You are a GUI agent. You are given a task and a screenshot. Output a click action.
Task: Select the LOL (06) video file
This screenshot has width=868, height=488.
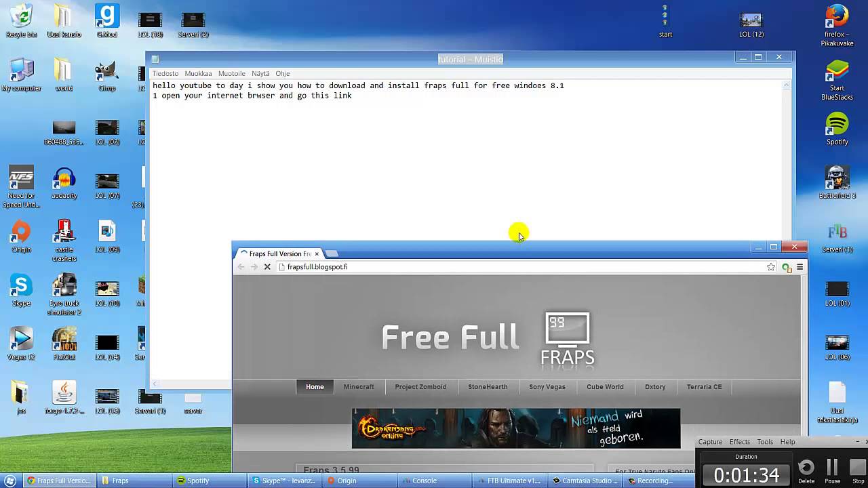(837, 348)
